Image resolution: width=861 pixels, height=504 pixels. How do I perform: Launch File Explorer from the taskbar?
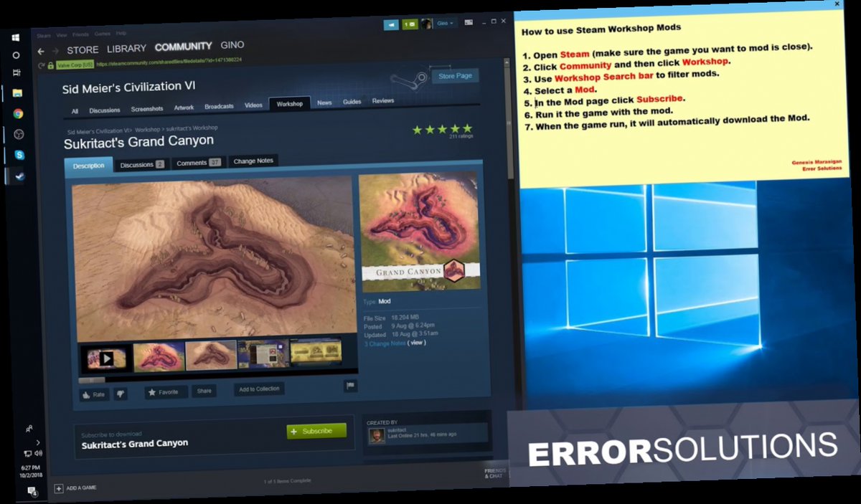pos(17,92)
